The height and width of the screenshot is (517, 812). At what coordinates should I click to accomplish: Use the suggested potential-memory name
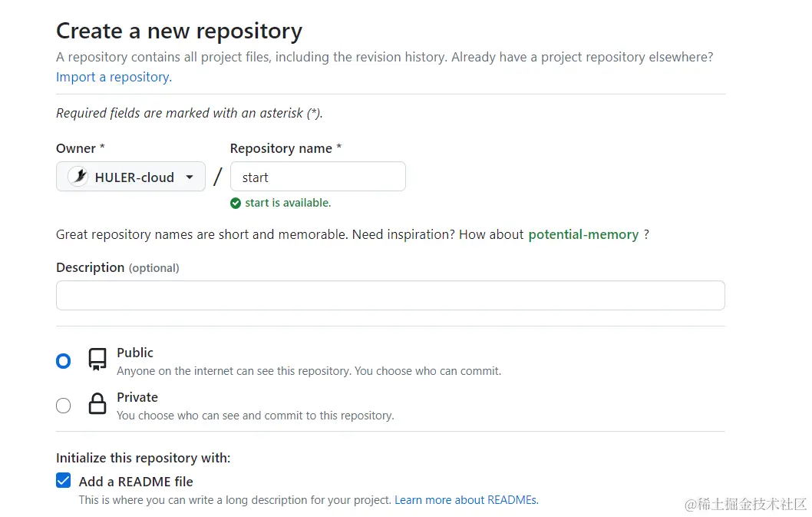583,234
